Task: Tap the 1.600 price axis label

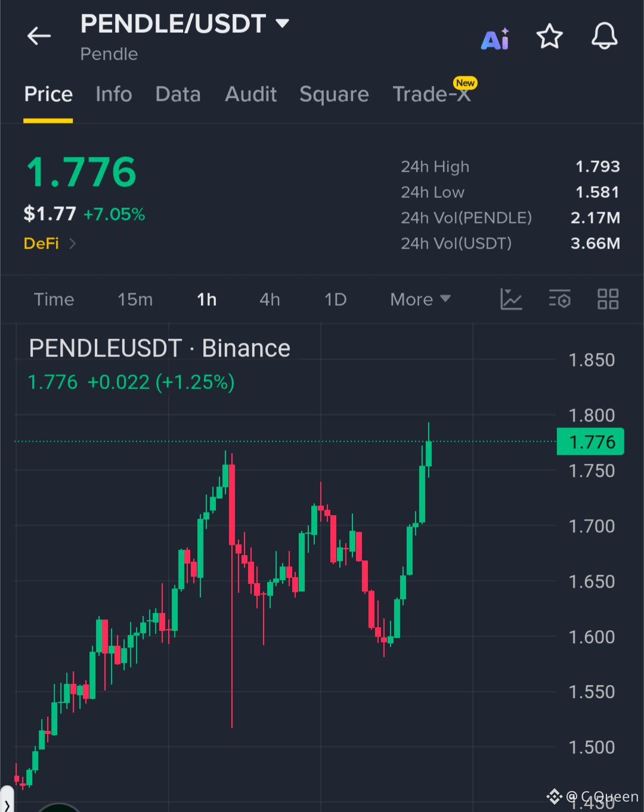Action: tap(592, 637)
